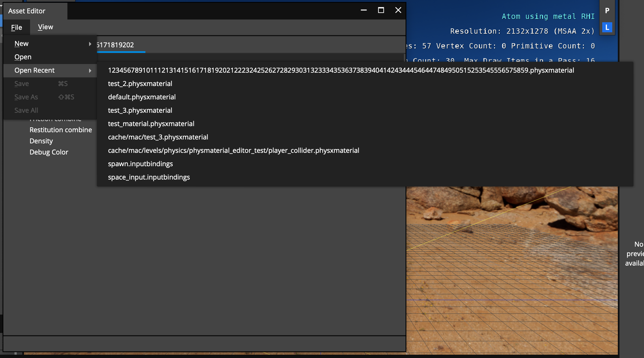Open recent file default.physxmaterial

142,97
